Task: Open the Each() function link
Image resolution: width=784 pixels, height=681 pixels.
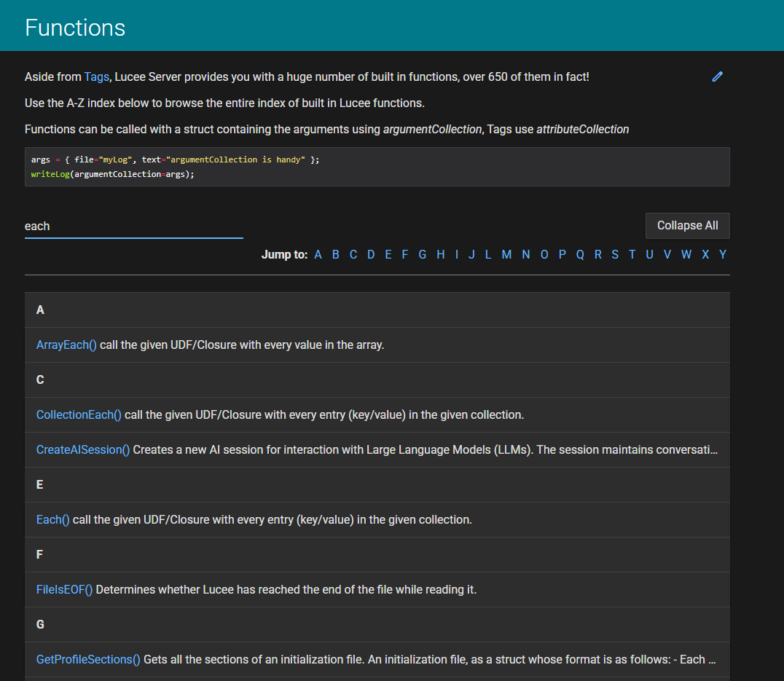Action: point(53,520)
